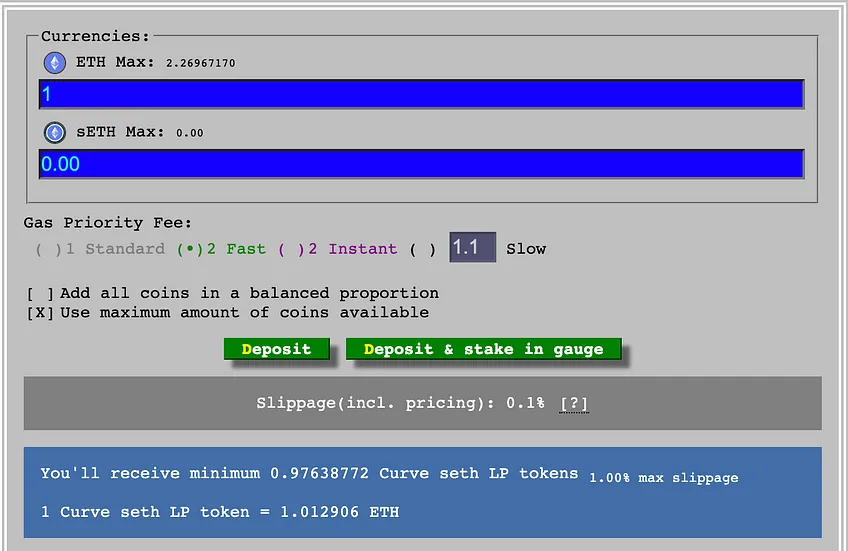Image resolution: width=848 pixels, height=551 pixels.
Task: Focus the sETH amount input field
Action: 421,164
